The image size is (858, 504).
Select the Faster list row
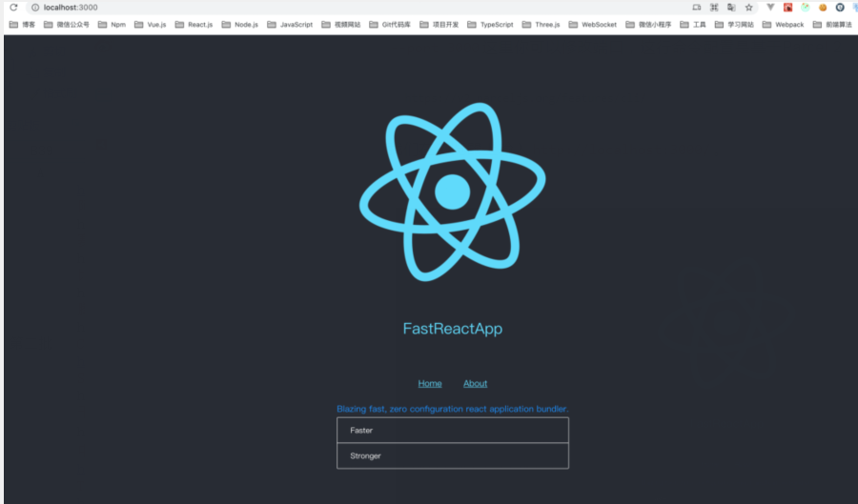453,431
